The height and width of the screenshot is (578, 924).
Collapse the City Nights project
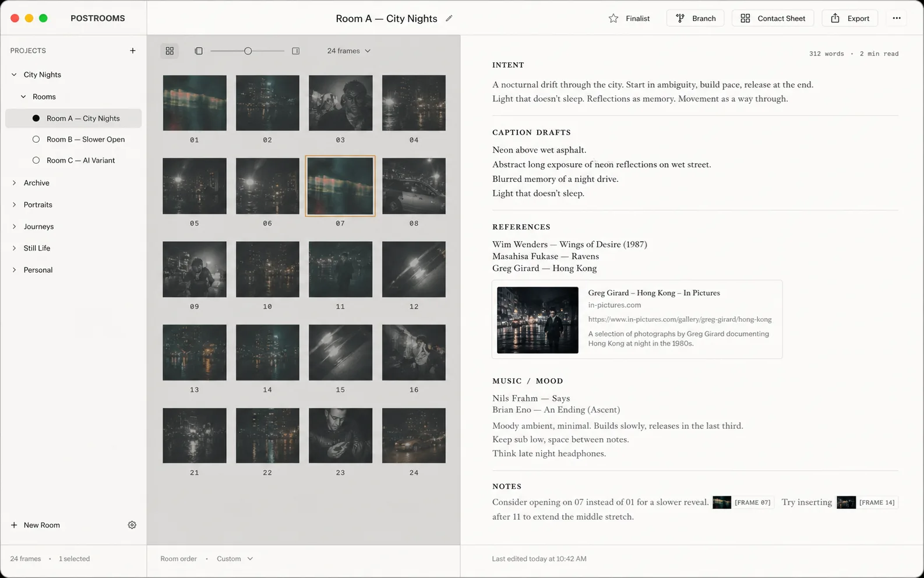click(x=14, y=75)
